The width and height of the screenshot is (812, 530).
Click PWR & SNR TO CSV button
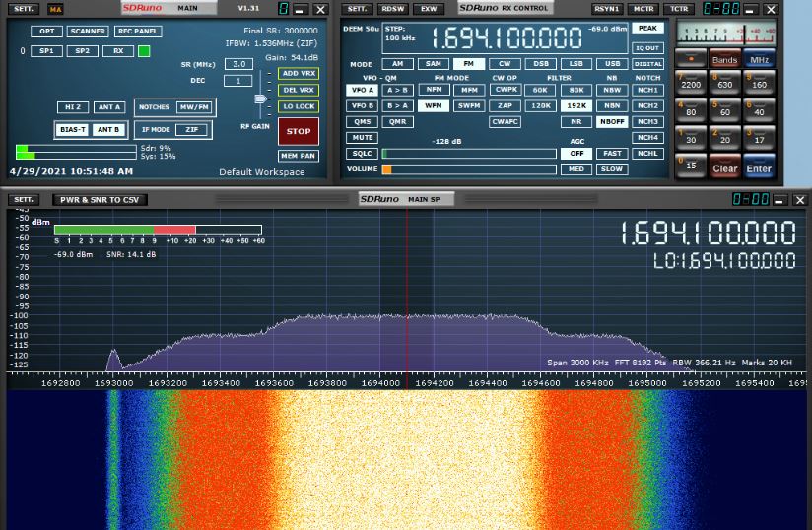(100, 200)
